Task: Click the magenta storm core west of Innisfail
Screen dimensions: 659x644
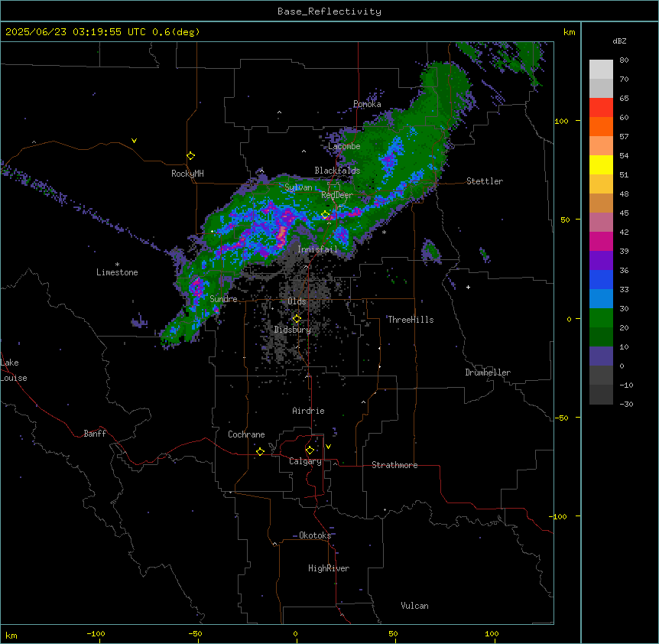Action: tap(282, 236)
